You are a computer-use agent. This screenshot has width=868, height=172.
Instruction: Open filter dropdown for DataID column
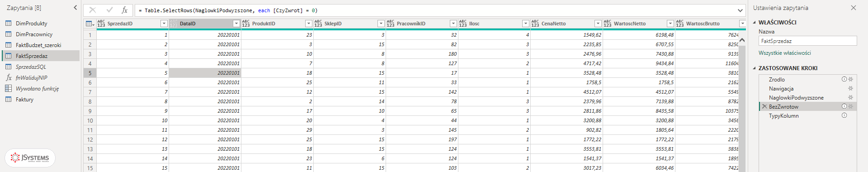[x=236, y=24]
